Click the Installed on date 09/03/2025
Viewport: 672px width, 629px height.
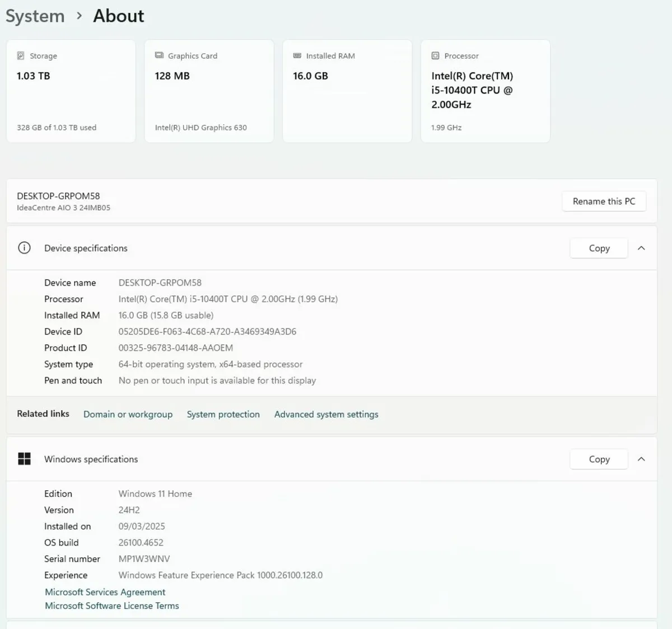(142, 526)
